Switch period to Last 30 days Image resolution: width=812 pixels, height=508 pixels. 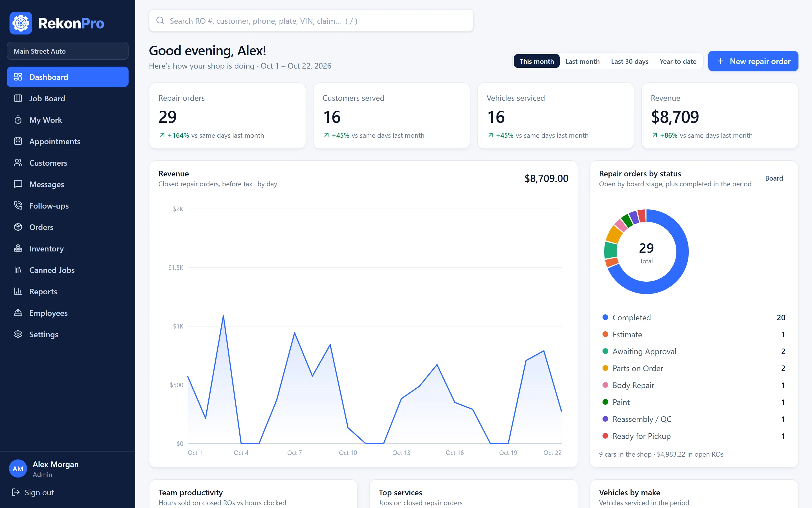(630, 61)
